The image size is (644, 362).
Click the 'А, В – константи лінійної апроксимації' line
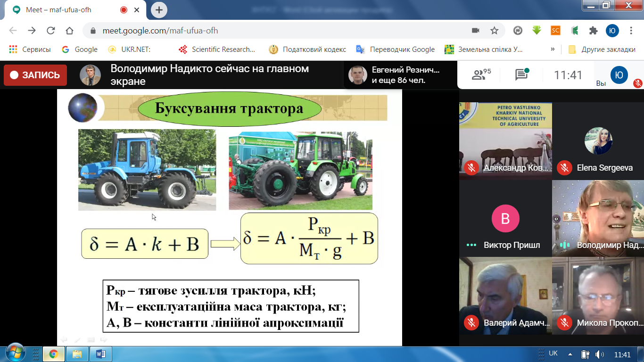click(x=225, y=323)
